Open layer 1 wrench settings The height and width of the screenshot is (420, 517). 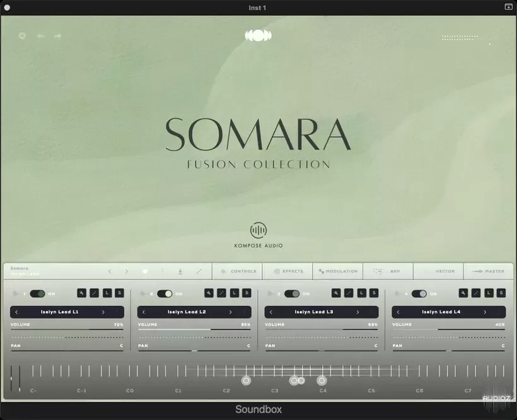point(81,293)
